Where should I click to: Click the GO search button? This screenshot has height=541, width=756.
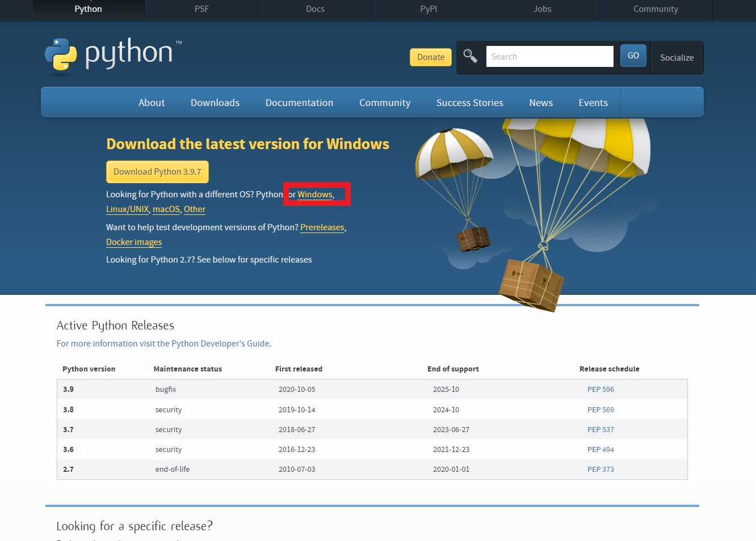[x=633, y=56]
